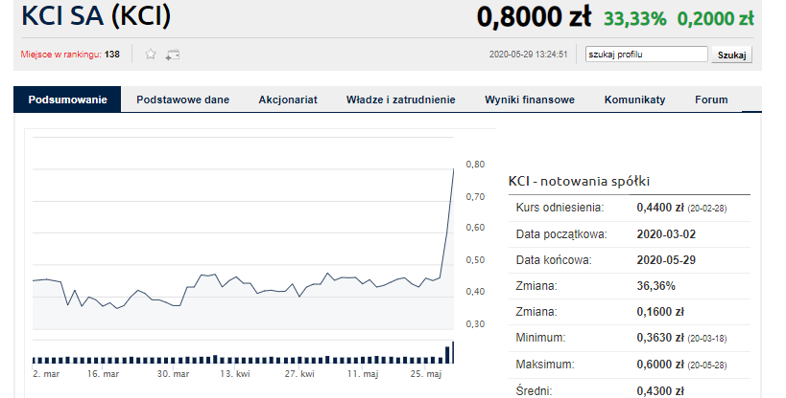
Task: Click the Maksimum label
Action: [x=545, y=364]
